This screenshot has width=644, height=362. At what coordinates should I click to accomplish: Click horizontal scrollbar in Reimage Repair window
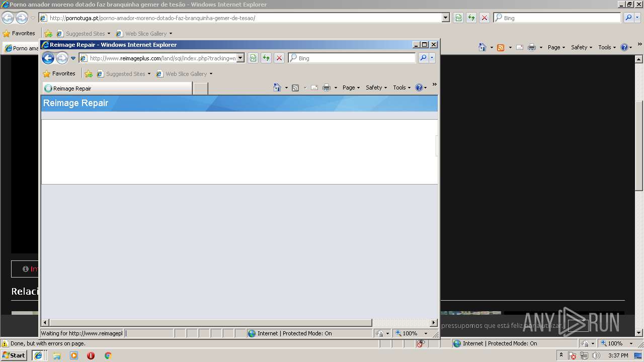pos(210,323)
